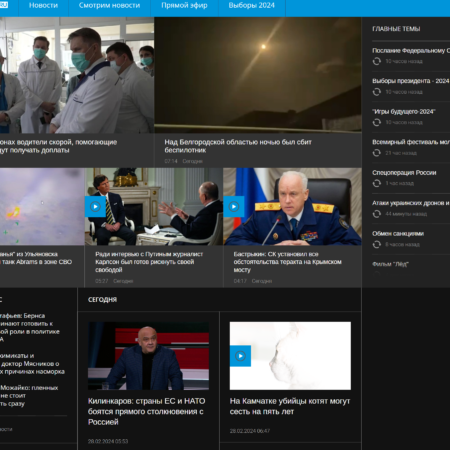
Task: Click refresh icon under Игры будущего-2024
Action: pyautogui.click(x=377, y=122)
